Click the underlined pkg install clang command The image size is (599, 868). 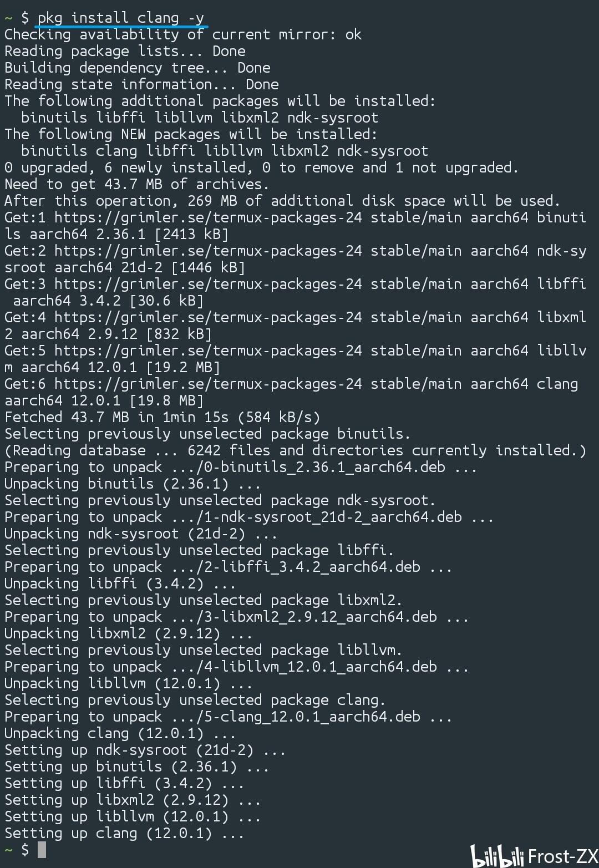point(121,18)
